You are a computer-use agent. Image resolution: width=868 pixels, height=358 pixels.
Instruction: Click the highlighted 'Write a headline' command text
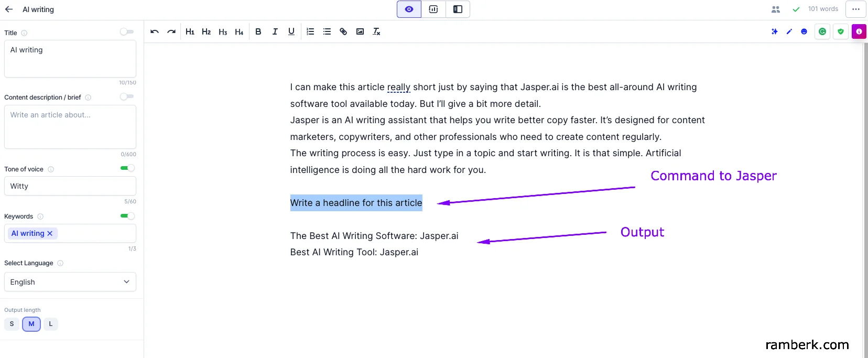tap(356, 203)
